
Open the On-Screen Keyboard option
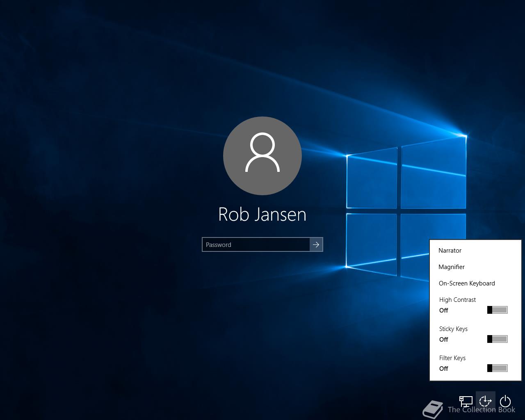pos(467,283)
